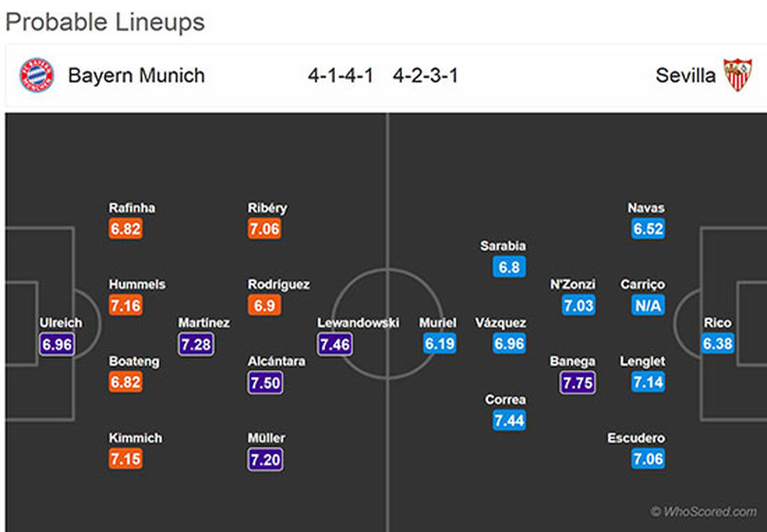The width and height of the screenshot is (767, 532).
Task: Select Lewandowski's 7.46 rating badge
Action: [334, 344]
